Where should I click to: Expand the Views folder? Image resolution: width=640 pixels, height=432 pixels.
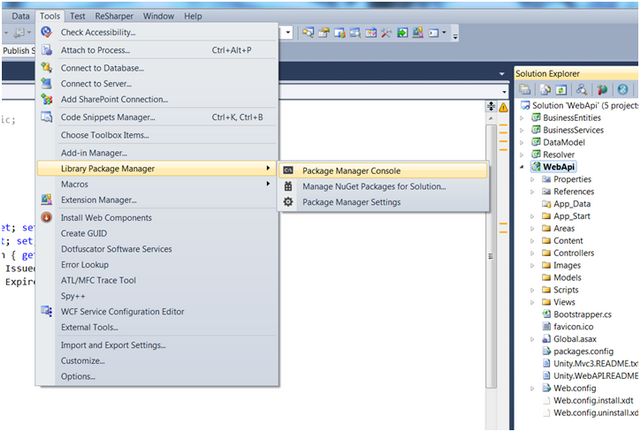coord(532,302)
